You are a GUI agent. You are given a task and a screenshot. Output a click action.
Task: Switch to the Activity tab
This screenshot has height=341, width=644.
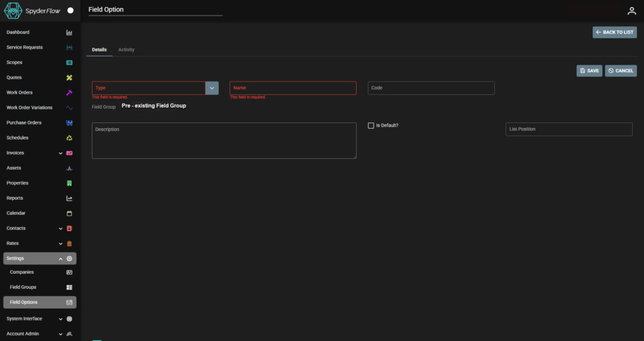coord(126,50)
